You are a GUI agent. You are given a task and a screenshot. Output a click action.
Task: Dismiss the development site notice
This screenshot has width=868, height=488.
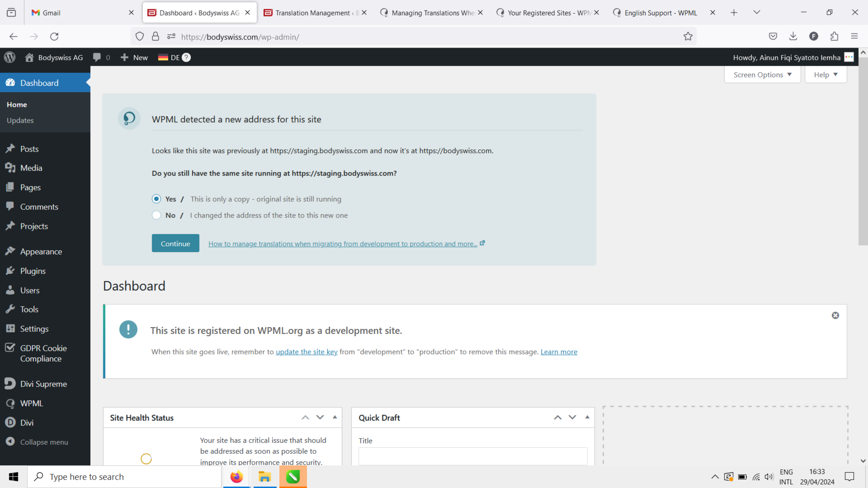point(835,315)
